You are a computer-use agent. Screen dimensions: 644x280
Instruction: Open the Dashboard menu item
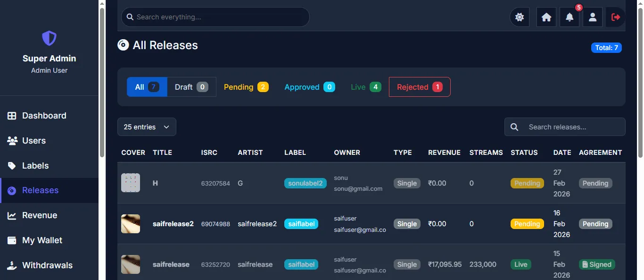point(49,116)
